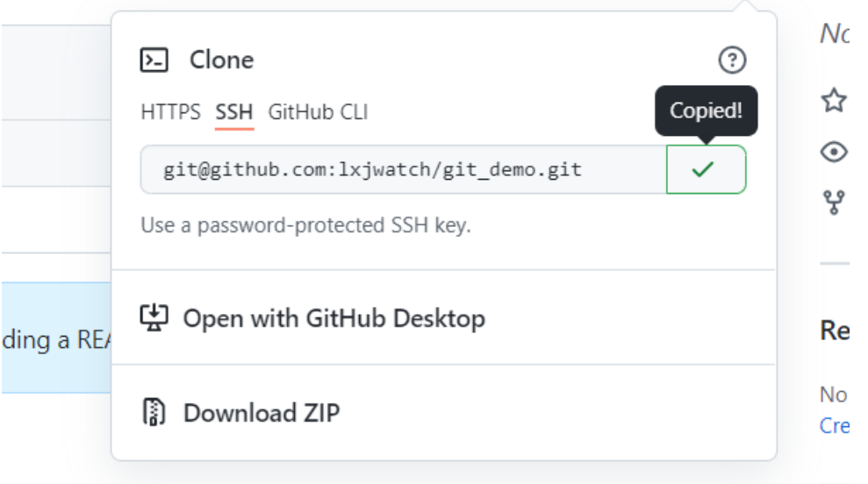The height and width of the screenshot is (484, 868).
Task: Click the blue README banner on left
Action: click(54, 338)
